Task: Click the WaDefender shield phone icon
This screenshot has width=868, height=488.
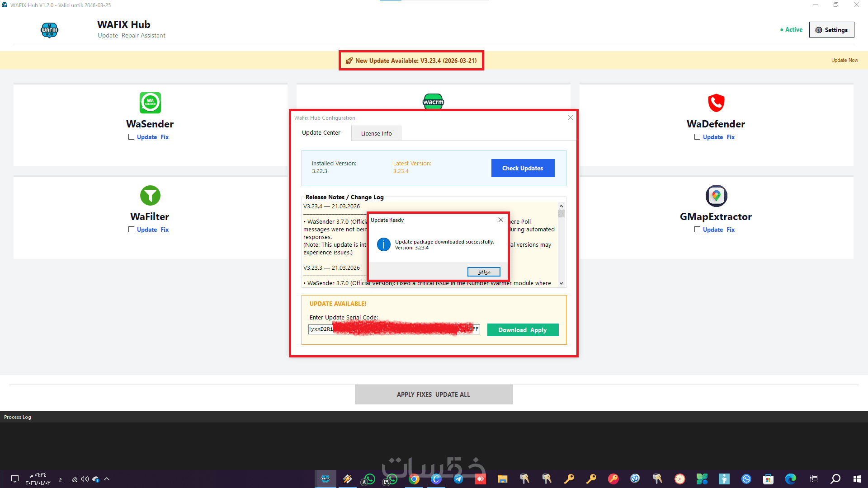Action: pyautogui.click(x=716, y=103)
